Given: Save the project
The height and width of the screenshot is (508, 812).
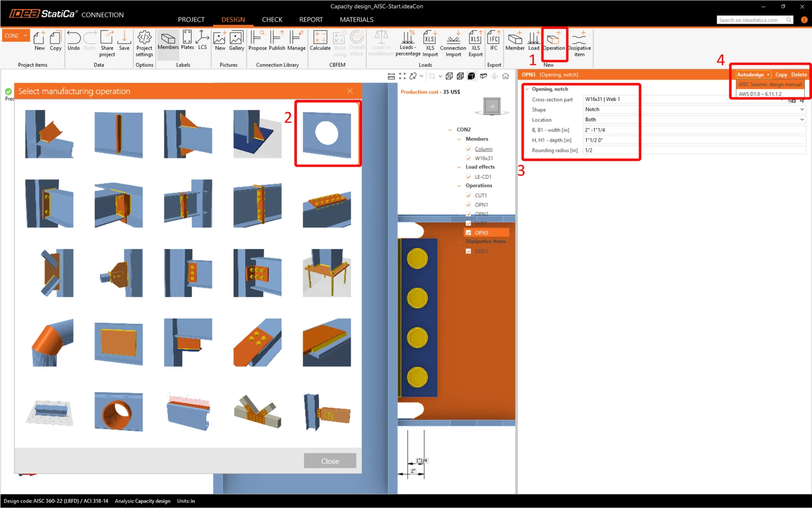Looking at the screenshot, I should pos(124,41).
